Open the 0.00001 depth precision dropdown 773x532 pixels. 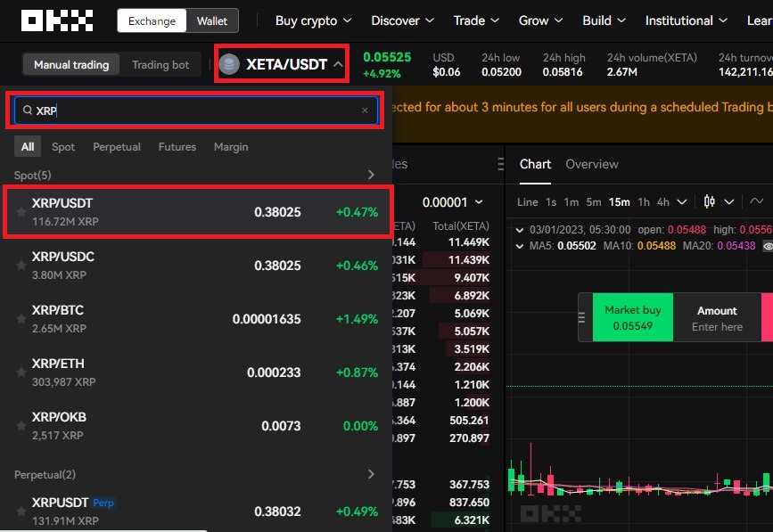[x=453, y=202]
